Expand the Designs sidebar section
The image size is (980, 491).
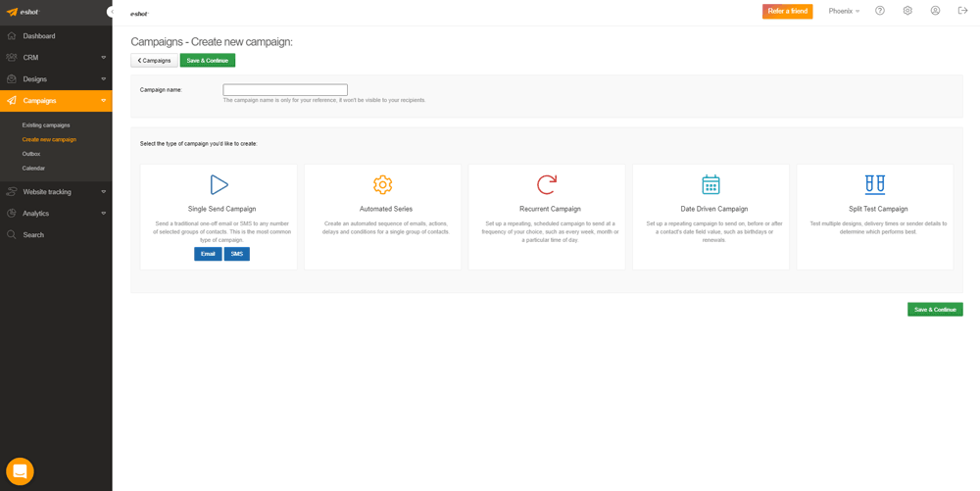(x=56, y=79)
